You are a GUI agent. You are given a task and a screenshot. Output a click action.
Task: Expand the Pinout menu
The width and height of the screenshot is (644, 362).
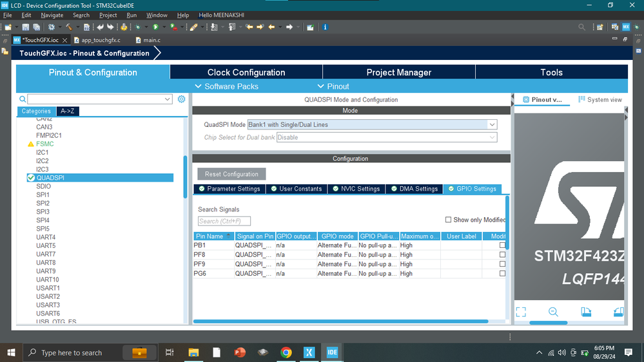pyautogui.click(x=333, y=86)
